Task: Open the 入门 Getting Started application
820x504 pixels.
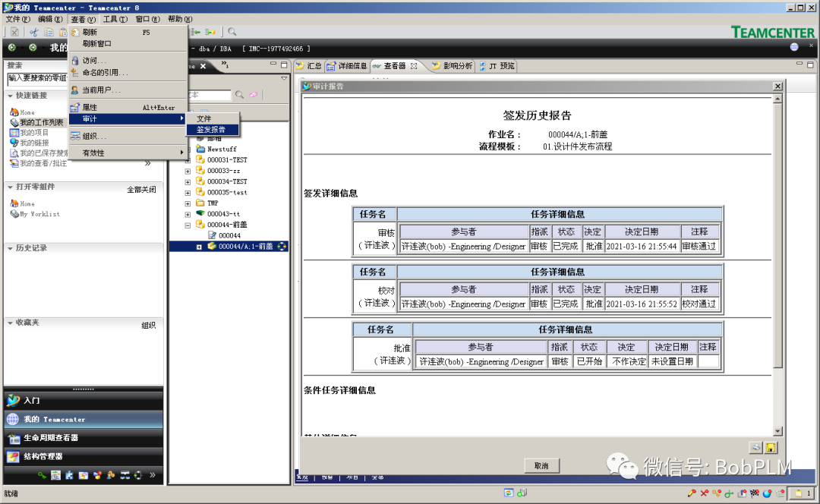Action: pyautogui.click(x=84, y=401)
